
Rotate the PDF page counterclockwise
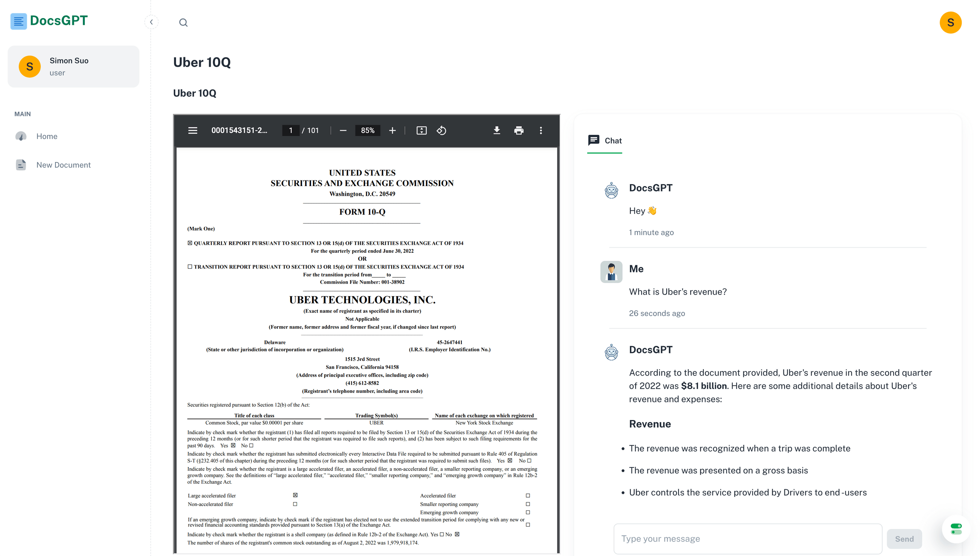[x=441, y=130]
